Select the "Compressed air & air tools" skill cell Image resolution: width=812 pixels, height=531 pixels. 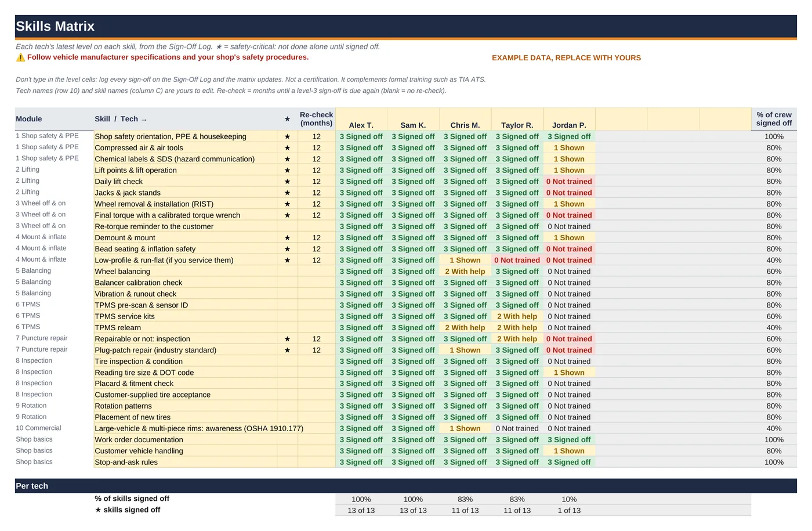186,147
